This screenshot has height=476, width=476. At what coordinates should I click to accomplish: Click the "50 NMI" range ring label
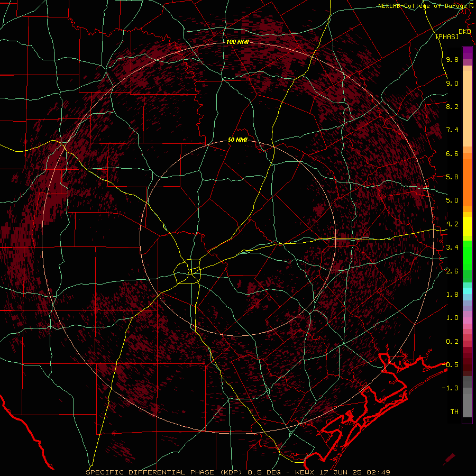tap(237, 140)
